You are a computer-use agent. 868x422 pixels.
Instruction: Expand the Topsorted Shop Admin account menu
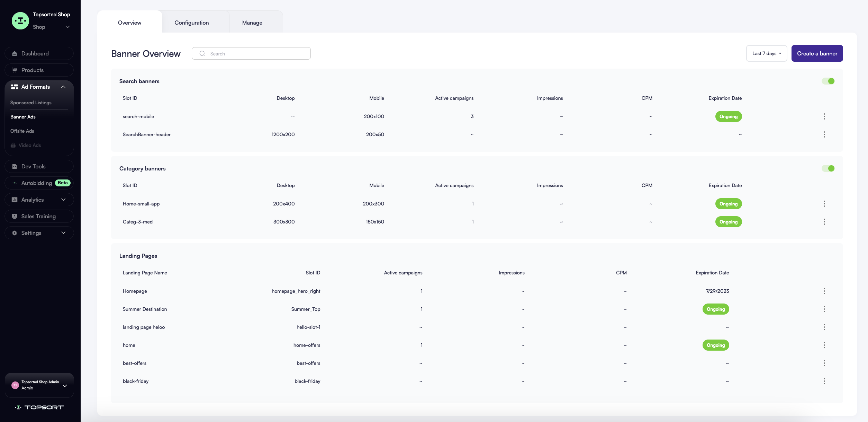(x=64, y=385)
